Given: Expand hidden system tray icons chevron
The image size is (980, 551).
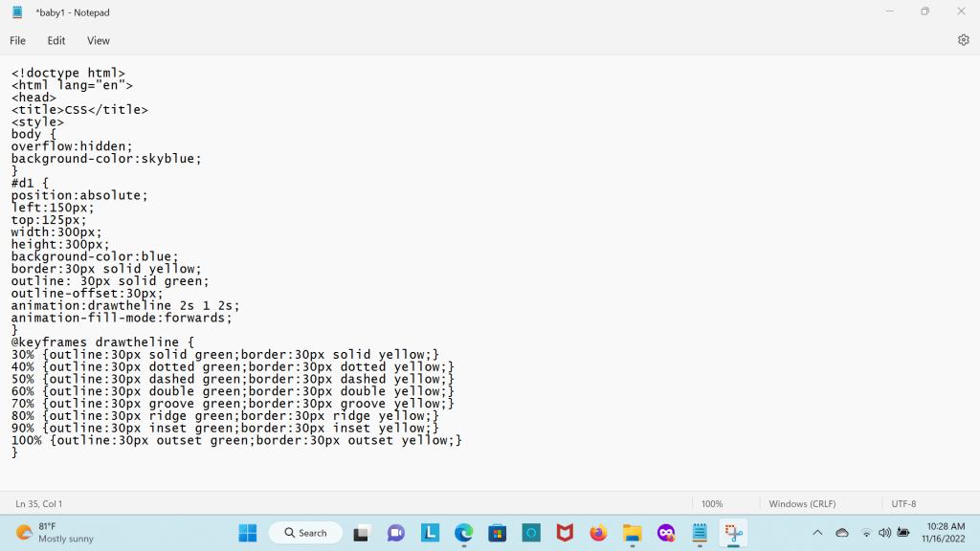Looking at the screenshot, I should [x=817, y=533].
